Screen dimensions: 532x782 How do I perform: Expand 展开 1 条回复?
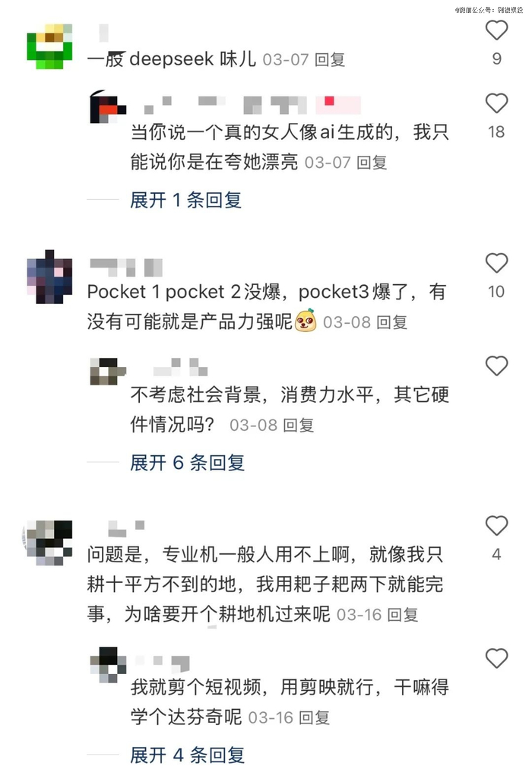(x=185, y=200)
